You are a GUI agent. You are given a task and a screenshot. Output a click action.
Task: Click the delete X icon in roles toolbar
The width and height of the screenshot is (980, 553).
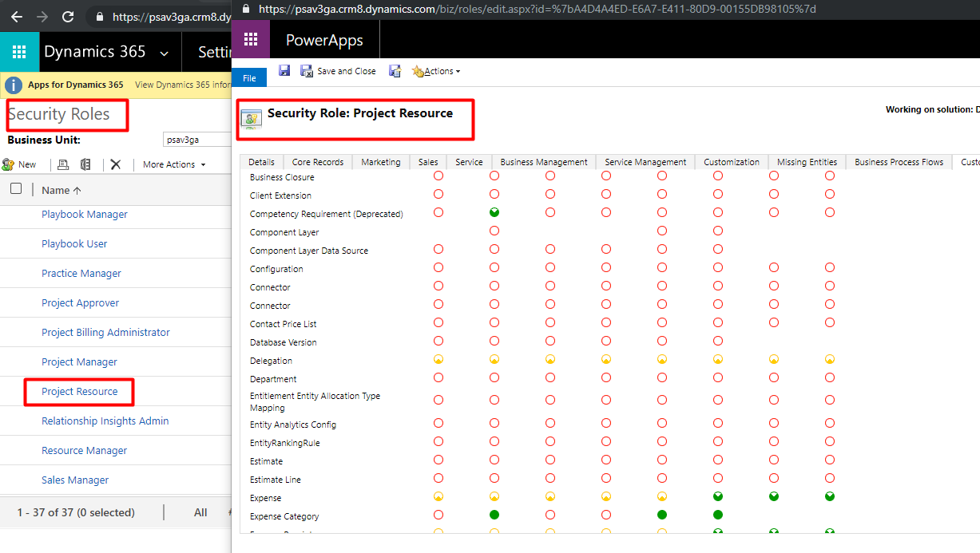tap(116, 164)
